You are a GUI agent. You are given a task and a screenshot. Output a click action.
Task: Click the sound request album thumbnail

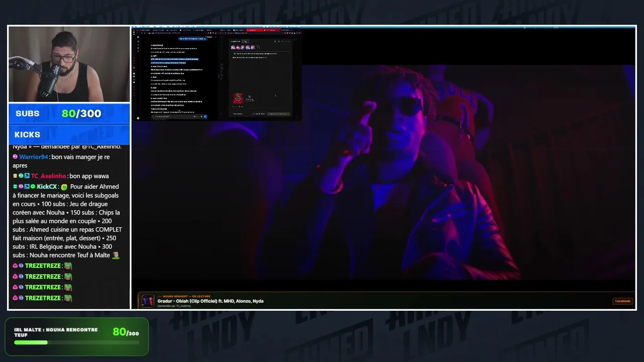pyautogui.click(x=147, y=301)
